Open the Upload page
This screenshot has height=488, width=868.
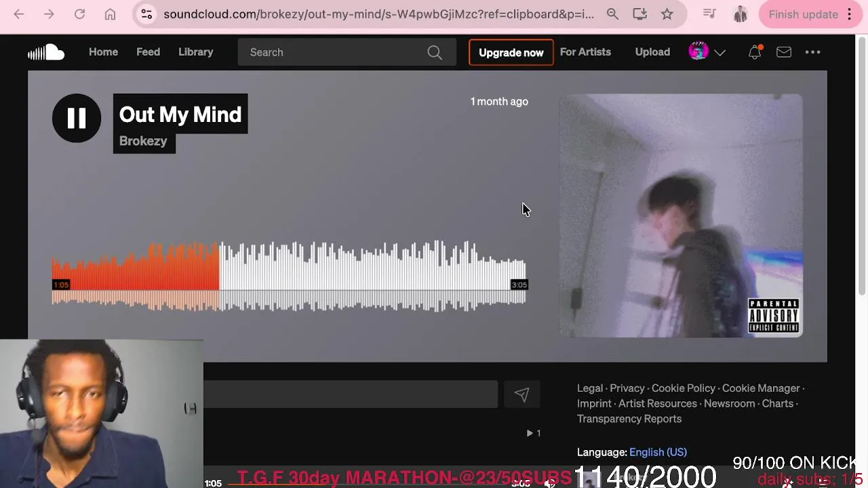click(652, 52)
